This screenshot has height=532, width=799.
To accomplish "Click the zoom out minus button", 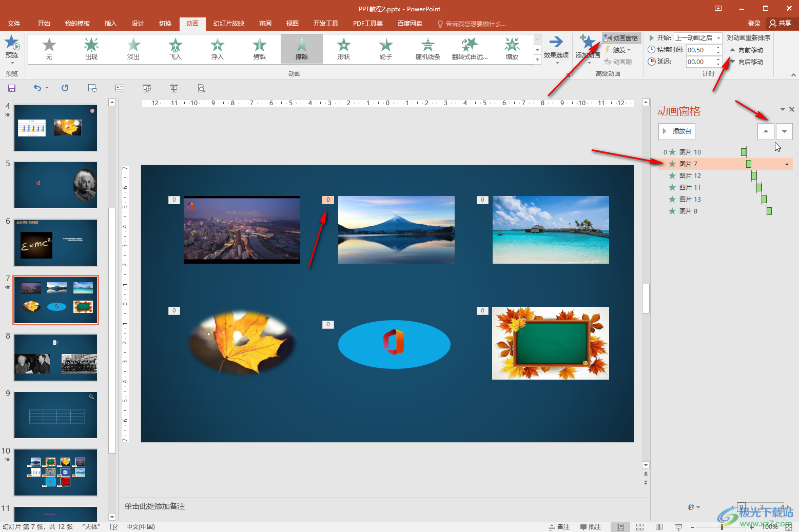I will tap(693, 527).
